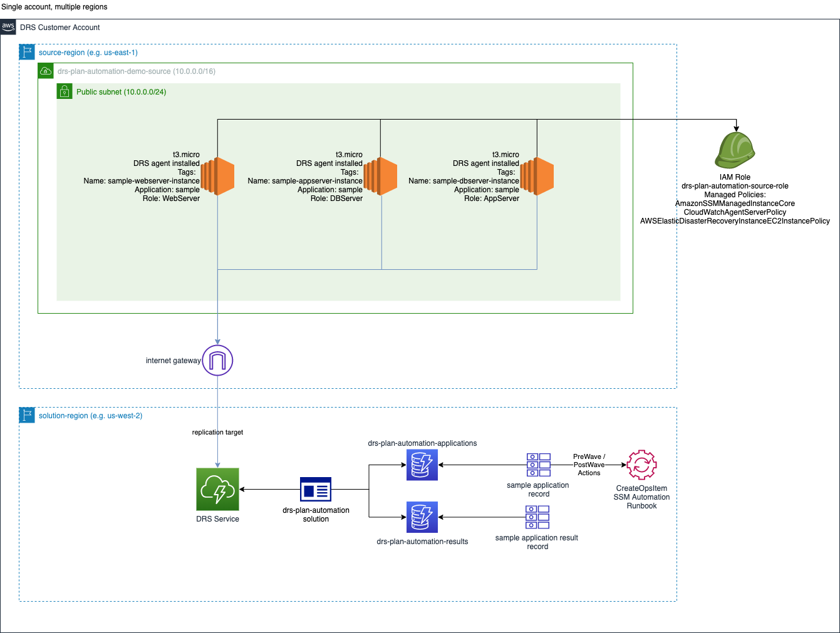
Task: Click the "drs-plan-automation-results" label
Action: coord(422,542)
